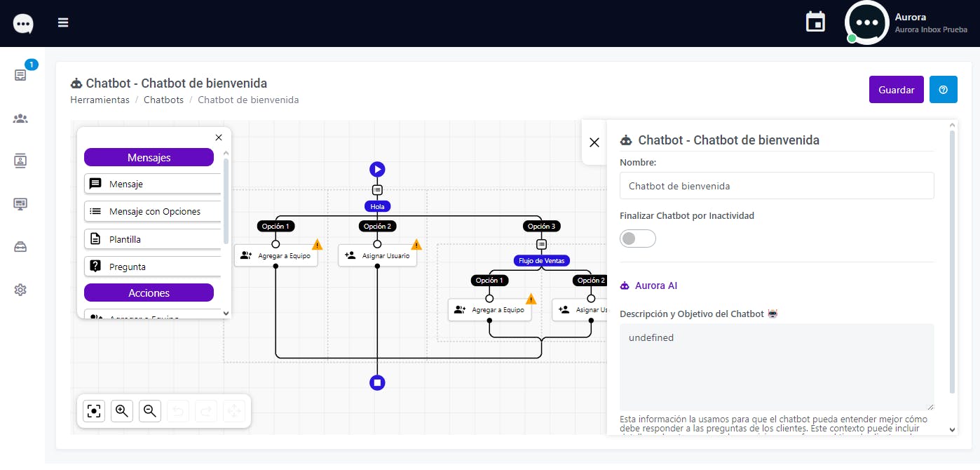
Task: Open the contact card icon in the sidebar
Action: 20,161
